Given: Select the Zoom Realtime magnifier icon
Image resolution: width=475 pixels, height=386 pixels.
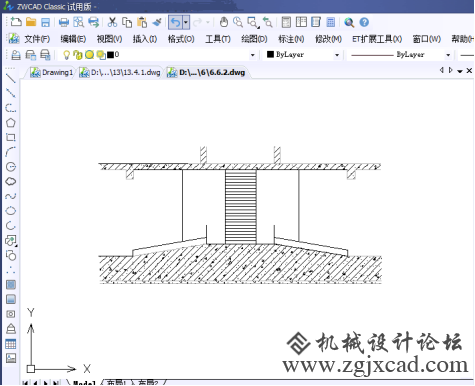Looking at the screenshot, I should pos(238,22).
